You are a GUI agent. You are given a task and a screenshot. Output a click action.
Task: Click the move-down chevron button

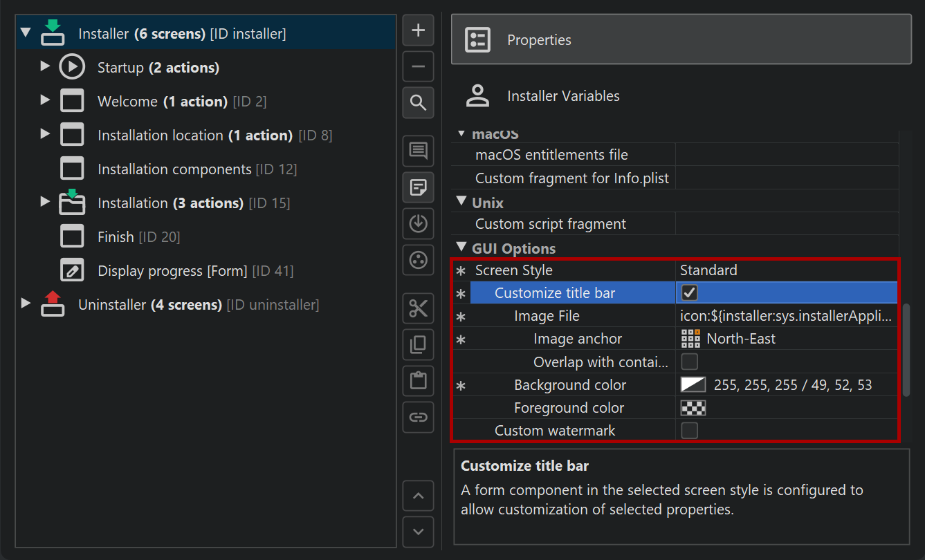tap(418, 532)
